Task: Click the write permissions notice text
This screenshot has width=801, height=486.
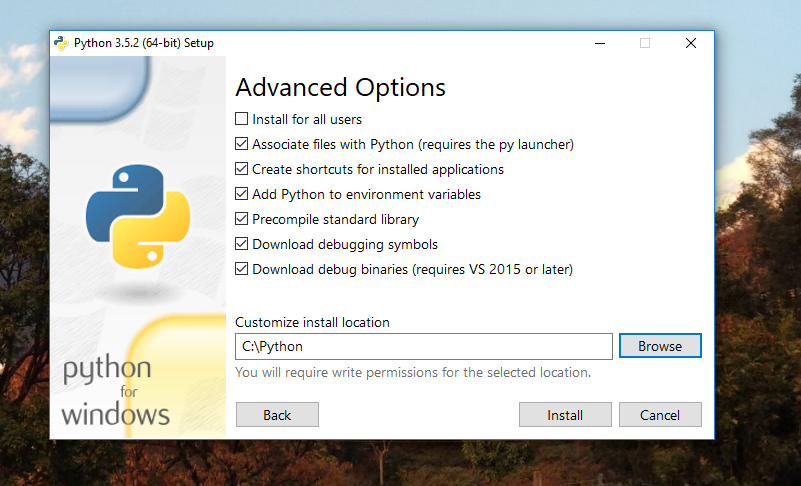Action: tap(413, 373)
